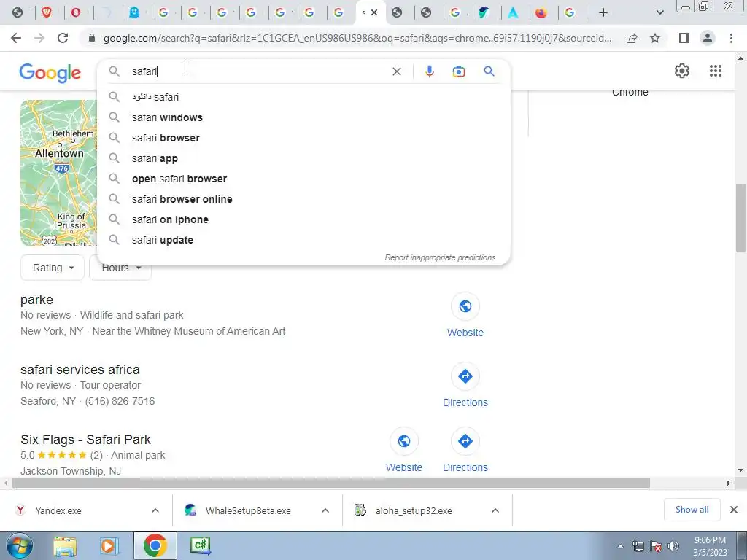Viewport: 747px width, 560px height.
Task: Select the 'open safari browser' suggestion
Action: (x=303, y=179)
